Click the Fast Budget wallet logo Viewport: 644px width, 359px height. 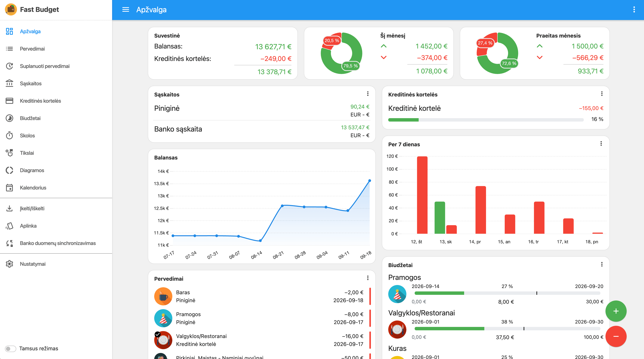(11, 9)
